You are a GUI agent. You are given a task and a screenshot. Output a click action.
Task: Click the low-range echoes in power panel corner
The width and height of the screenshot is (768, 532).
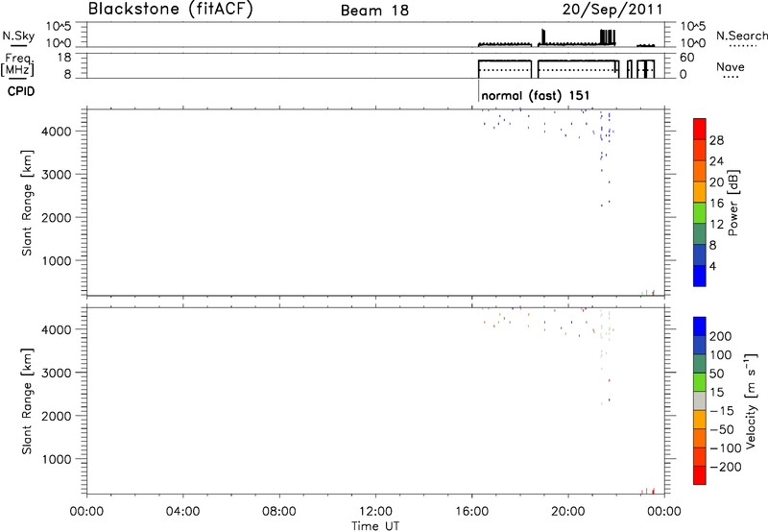click(x=649, y=293)
